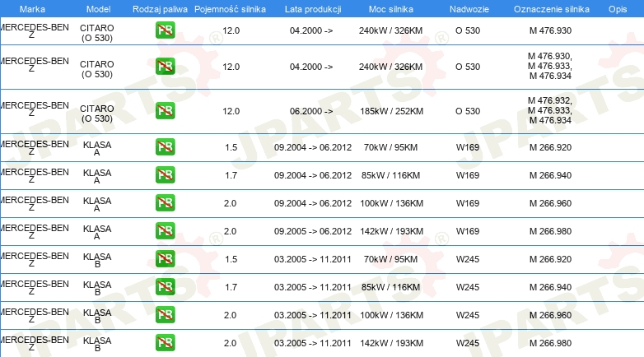
Task: Select 1.5 capacity in the W169 row
Action: click(231, 147)
